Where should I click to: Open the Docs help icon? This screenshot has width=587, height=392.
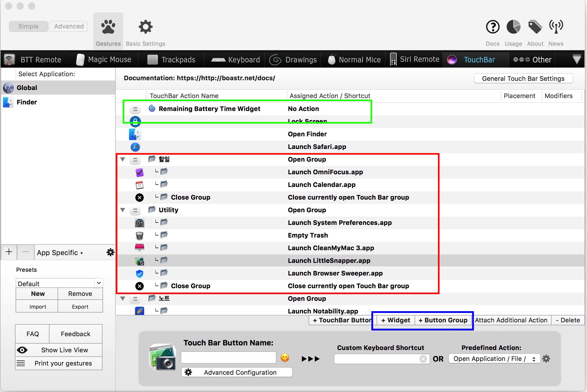click(493, 27)
